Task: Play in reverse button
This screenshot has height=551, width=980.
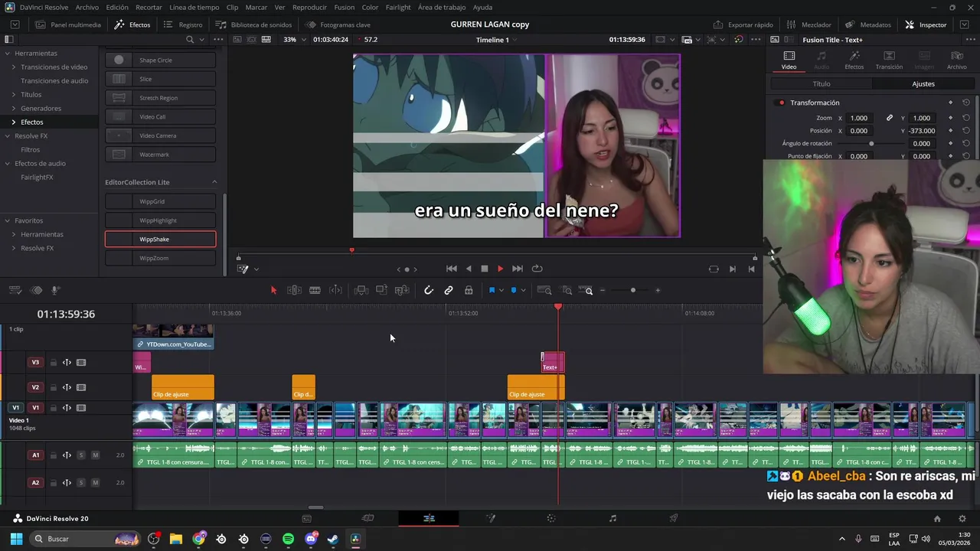Action: pyautogui.click(x=469, y=269)
